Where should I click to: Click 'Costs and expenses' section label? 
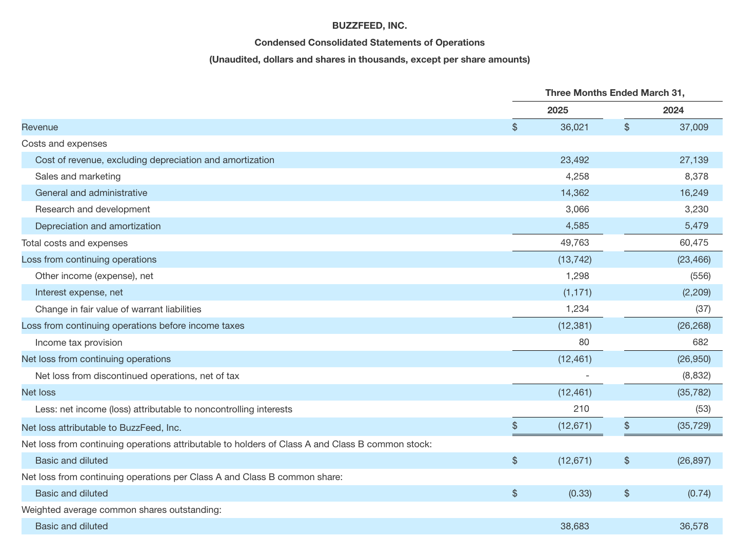point(64,144)
